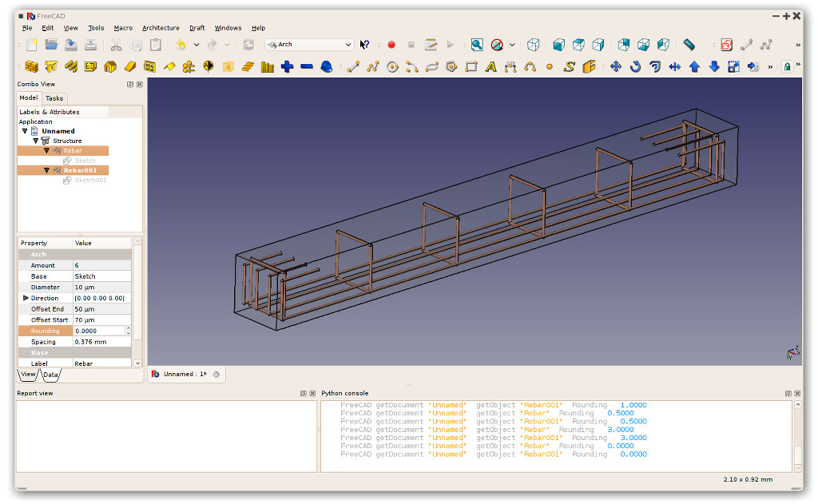Close the Unnamed document tab

tap(216, 374)
